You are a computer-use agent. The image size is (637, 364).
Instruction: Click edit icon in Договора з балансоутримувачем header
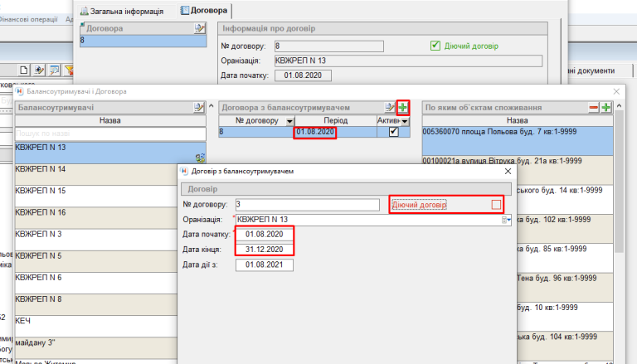[390, 108]
